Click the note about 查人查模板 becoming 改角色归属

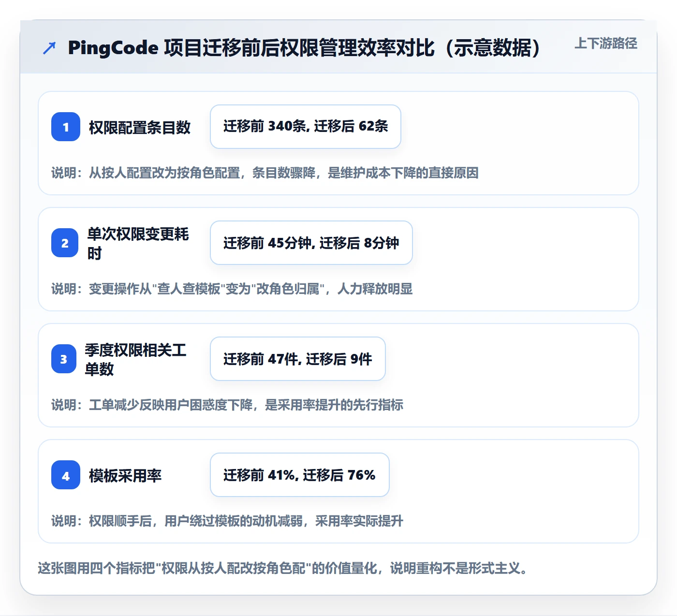[x=232, y=289]
